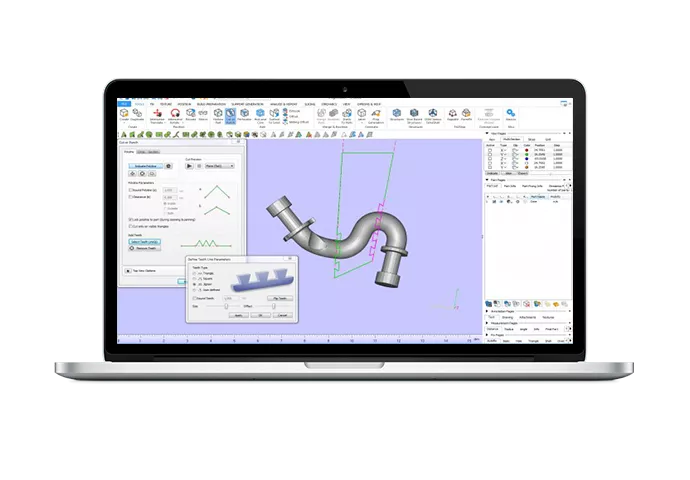This screenshot has height=480, width=690.
Task: Click the play preview button in Cut dialog
Action: pos(189,166)
